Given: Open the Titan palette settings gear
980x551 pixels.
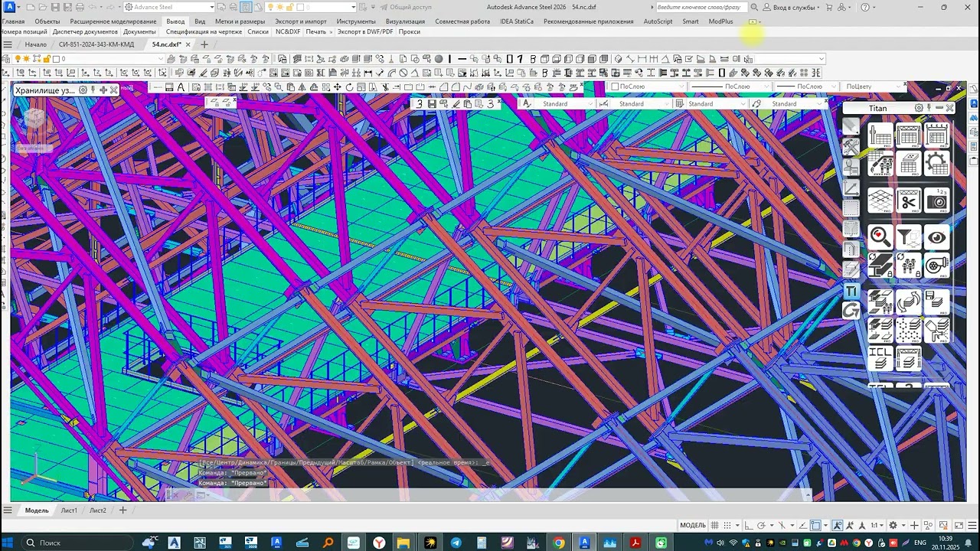Looking at the screenshot, I should (919, 108).
